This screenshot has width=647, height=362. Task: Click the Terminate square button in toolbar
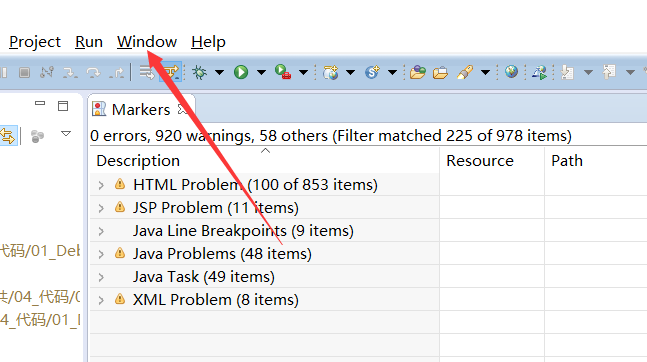[24, 73]
